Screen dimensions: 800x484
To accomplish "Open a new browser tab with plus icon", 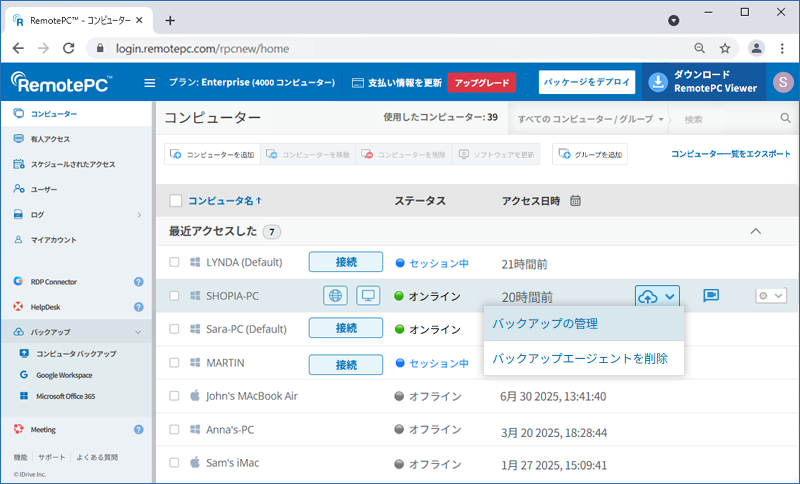I will (x=170, y=20).
